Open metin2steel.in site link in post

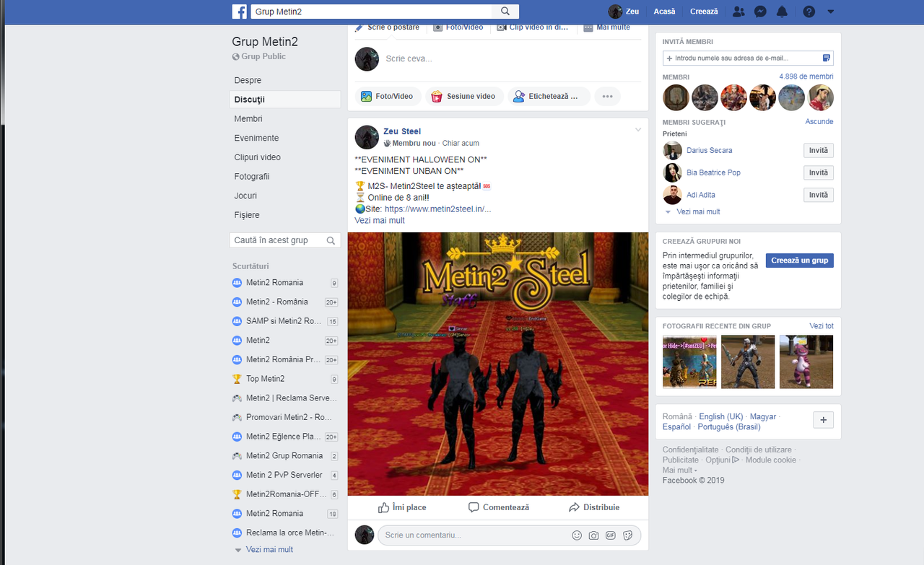437,209
